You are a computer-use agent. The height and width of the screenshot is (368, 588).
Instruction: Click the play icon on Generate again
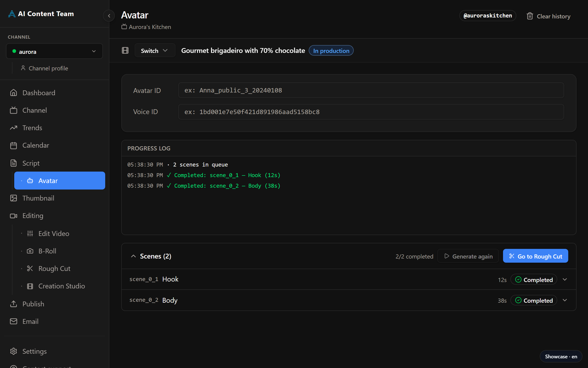447,256
